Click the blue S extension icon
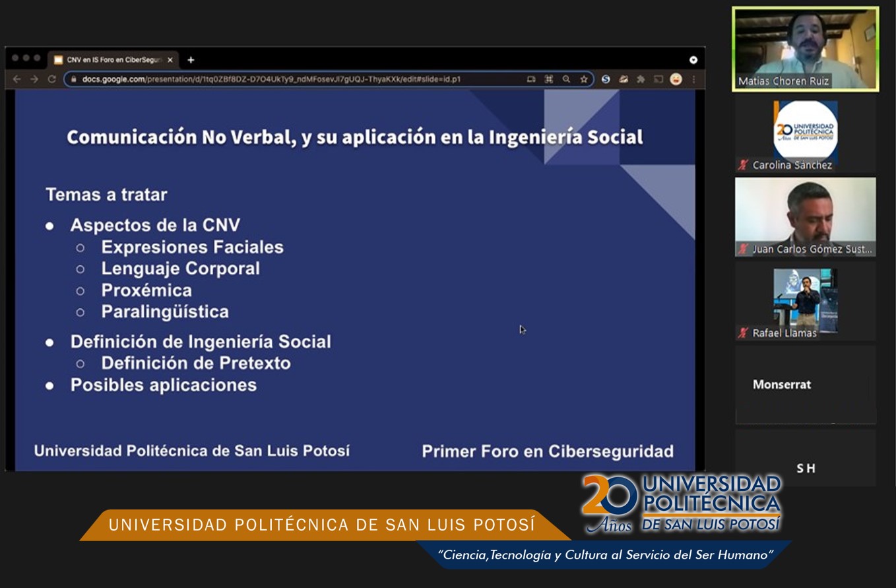896x588 pixels. coord(605,79)
